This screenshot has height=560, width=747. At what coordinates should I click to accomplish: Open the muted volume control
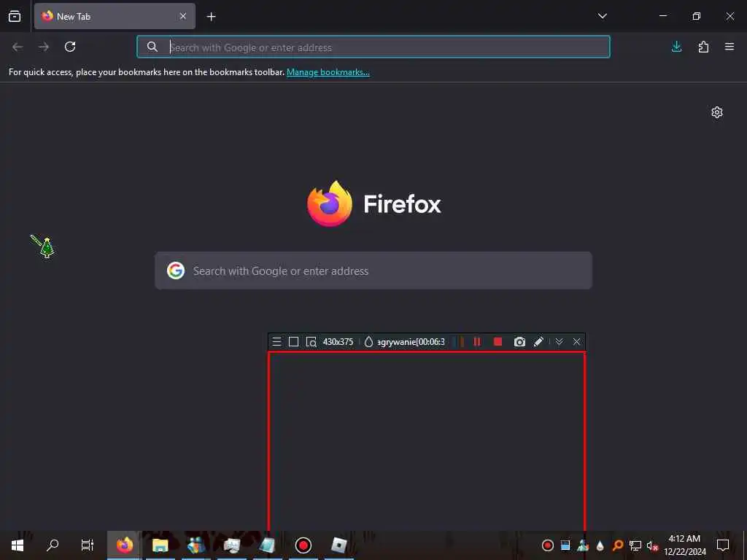(652, 545)
